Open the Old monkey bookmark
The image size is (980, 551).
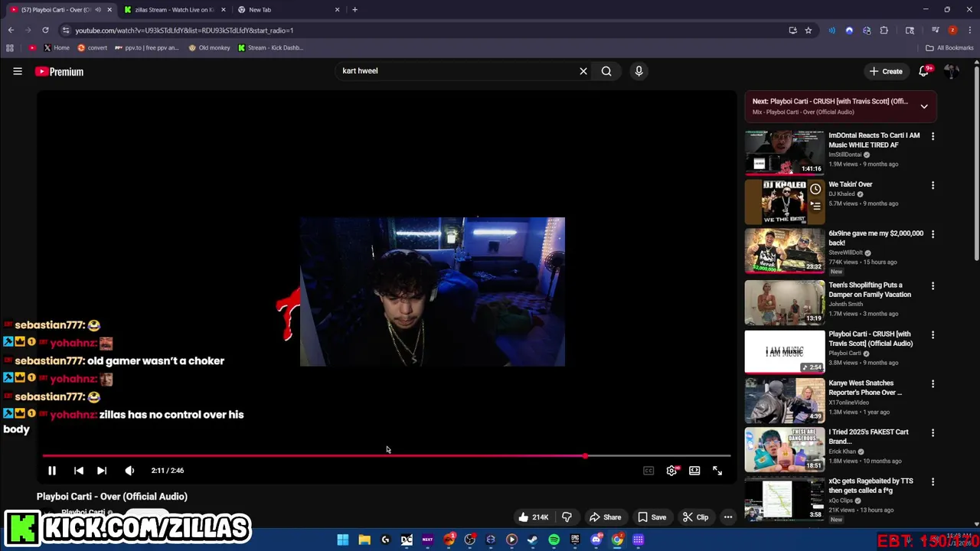[x=209, y=47]
